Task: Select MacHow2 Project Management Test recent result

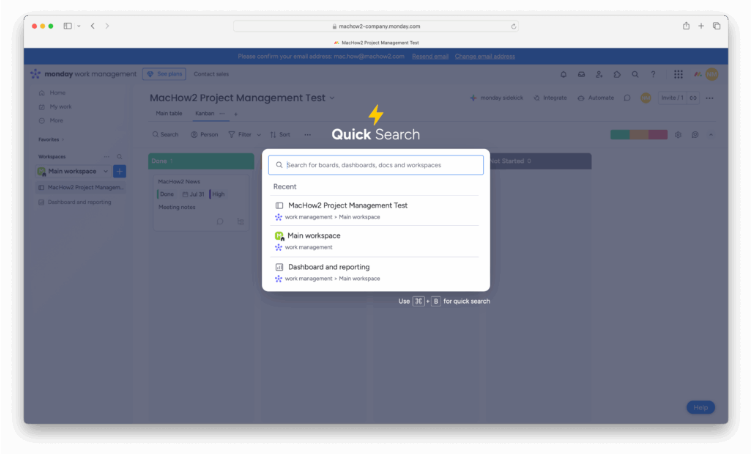Action: coord(376,211)
